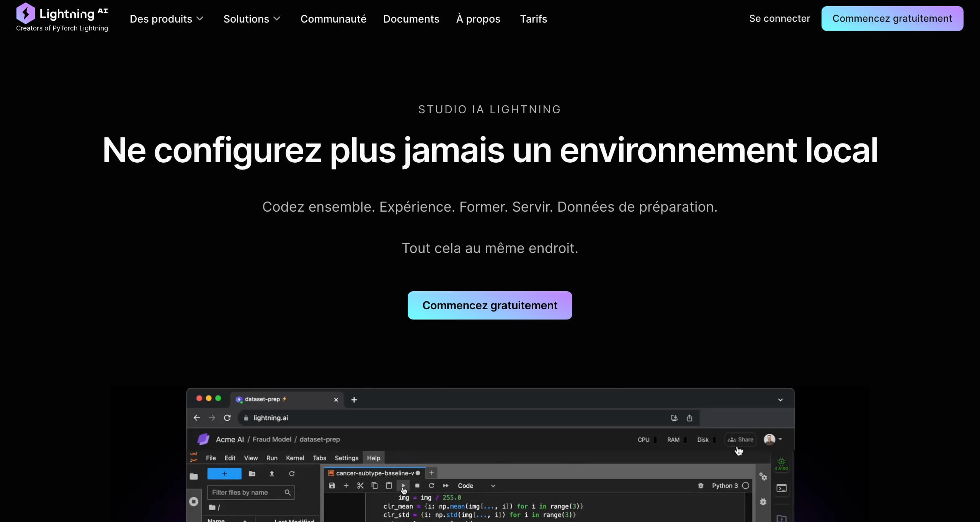Click the Lightning AI logo

62,17
